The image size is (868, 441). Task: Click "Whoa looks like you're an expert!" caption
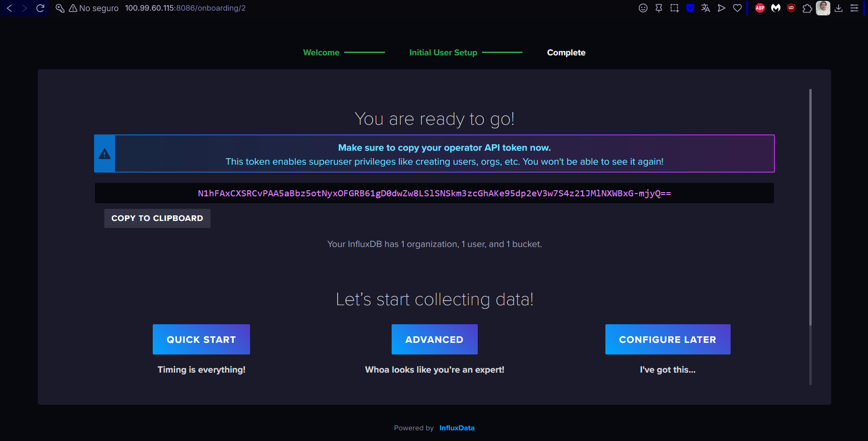coord(434,370)
